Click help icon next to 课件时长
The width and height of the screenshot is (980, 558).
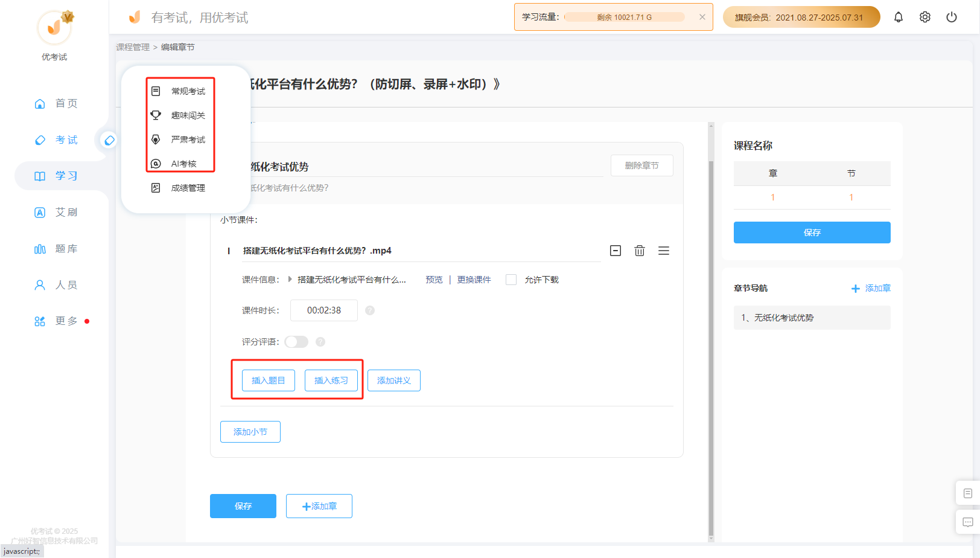(x=370, y=310)
